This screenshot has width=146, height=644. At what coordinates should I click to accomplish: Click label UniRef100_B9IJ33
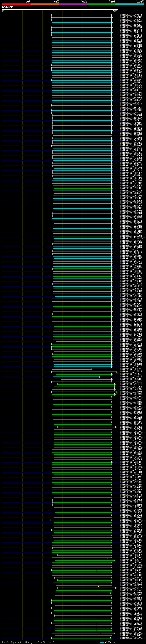click(131, 55)
